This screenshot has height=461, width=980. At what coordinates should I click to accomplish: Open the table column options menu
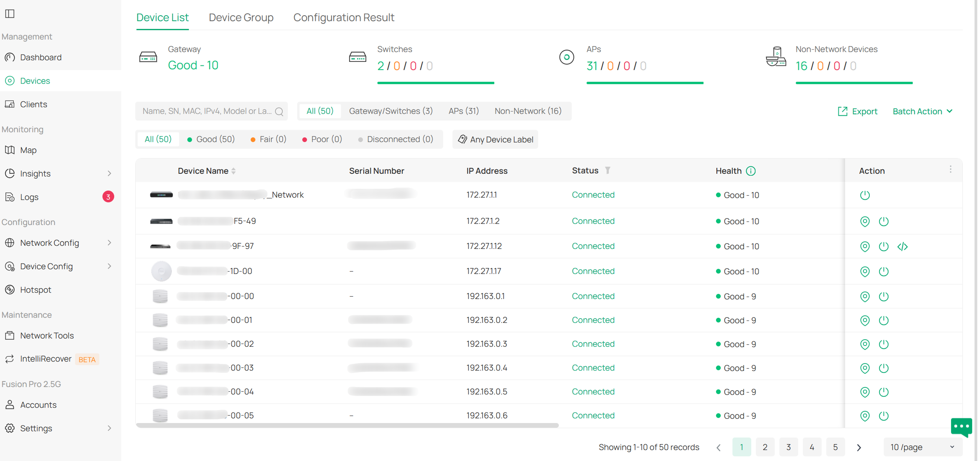(950, 169)
